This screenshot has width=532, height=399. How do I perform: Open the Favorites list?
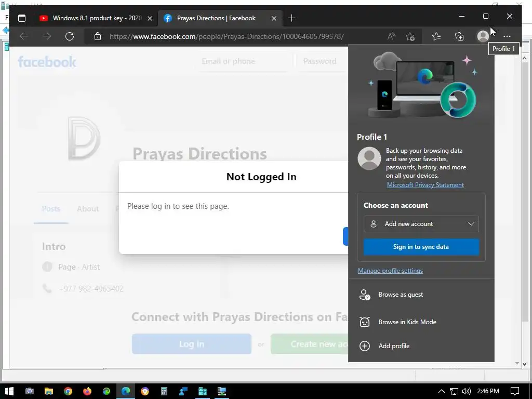point(436,36)
